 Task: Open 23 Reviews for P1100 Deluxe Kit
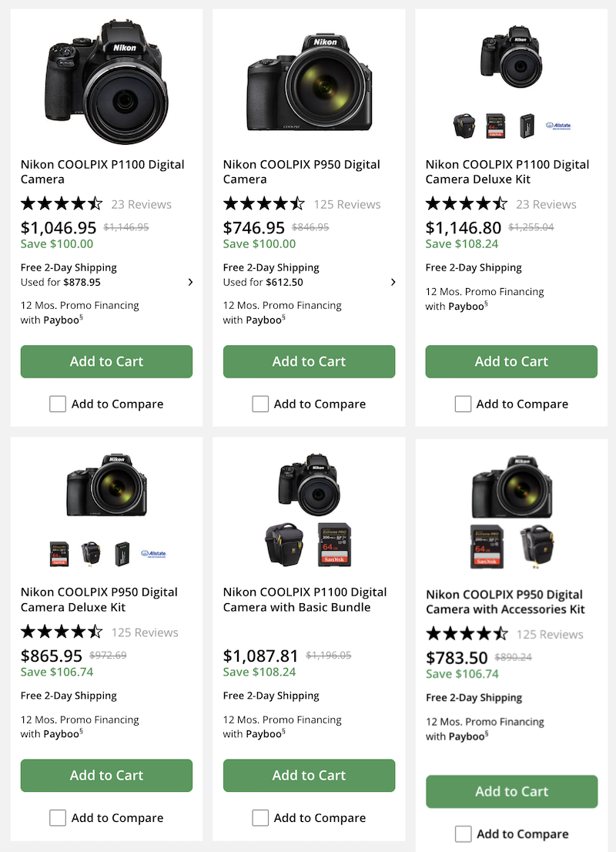pyautogui.click(x=545, y=204)
